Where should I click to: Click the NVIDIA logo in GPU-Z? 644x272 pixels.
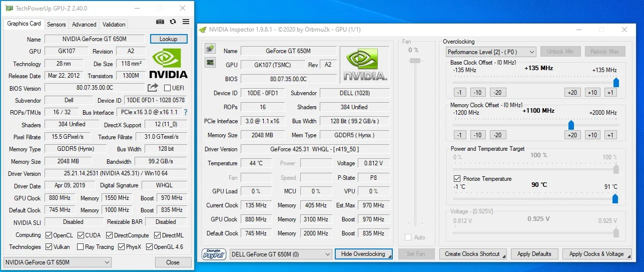[x=169, y=64]
